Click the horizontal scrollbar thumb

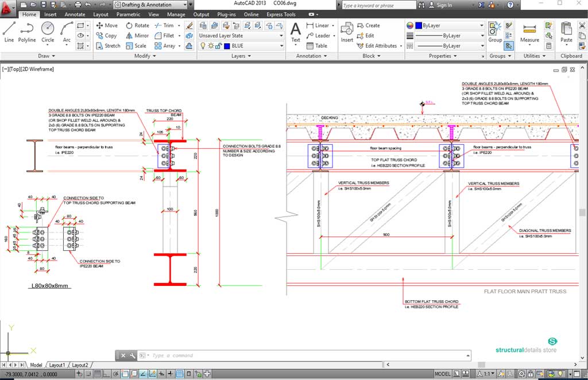(482, 365)
